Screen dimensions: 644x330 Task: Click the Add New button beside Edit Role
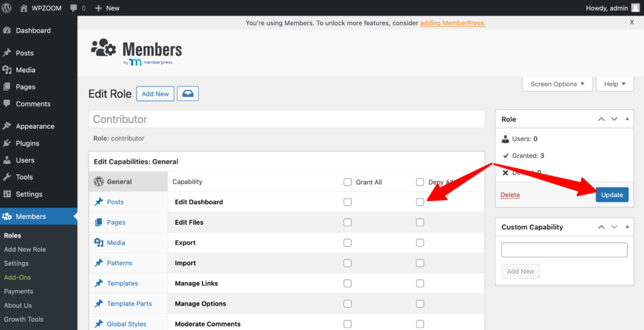(155, 94)
